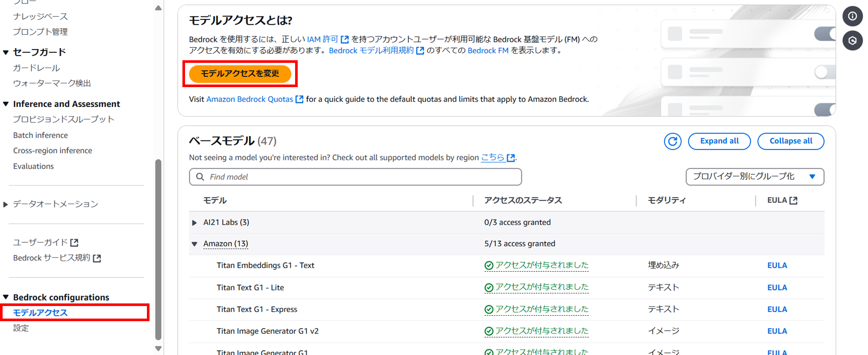Click the sidebar vertical scrollbar thumb
This screenshot has width=868, height=355.
[158, 250]
